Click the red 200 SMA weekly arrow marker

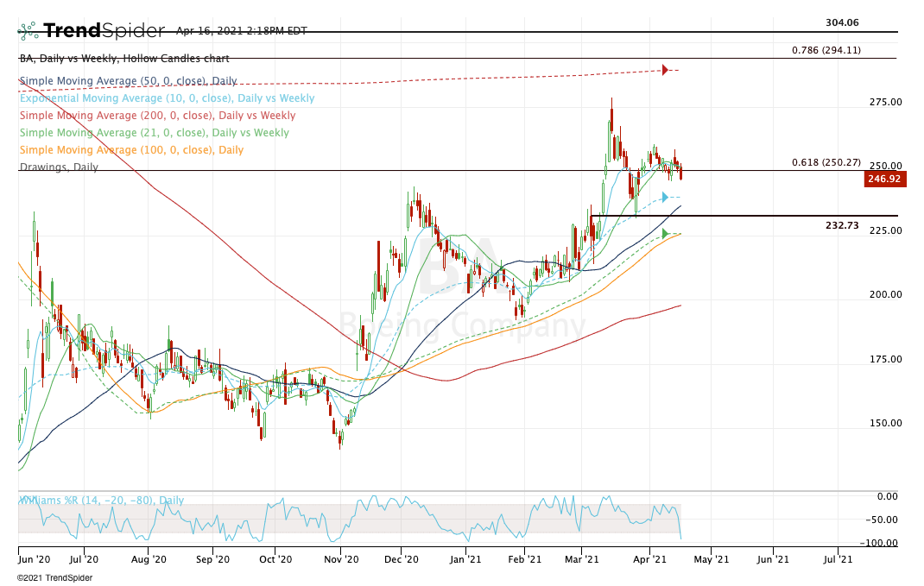pyautogui.click(x=665, y=69)
